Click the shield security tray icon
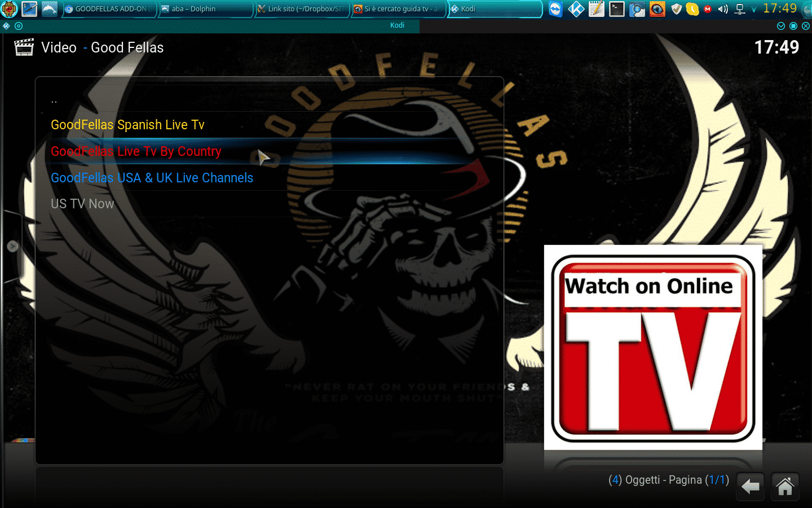This screenshot has height=508, width=812. pyautogui.click(x=677, y=9)
